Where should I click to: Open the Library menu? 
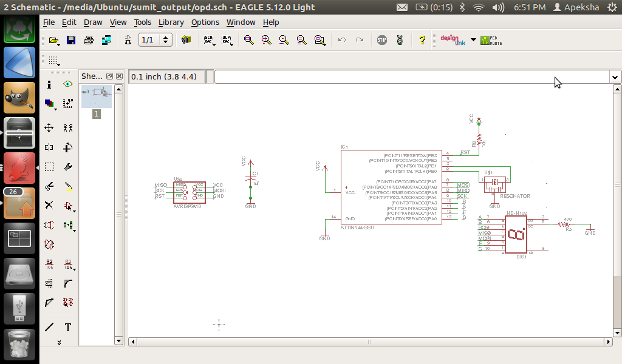coord(171,22)
